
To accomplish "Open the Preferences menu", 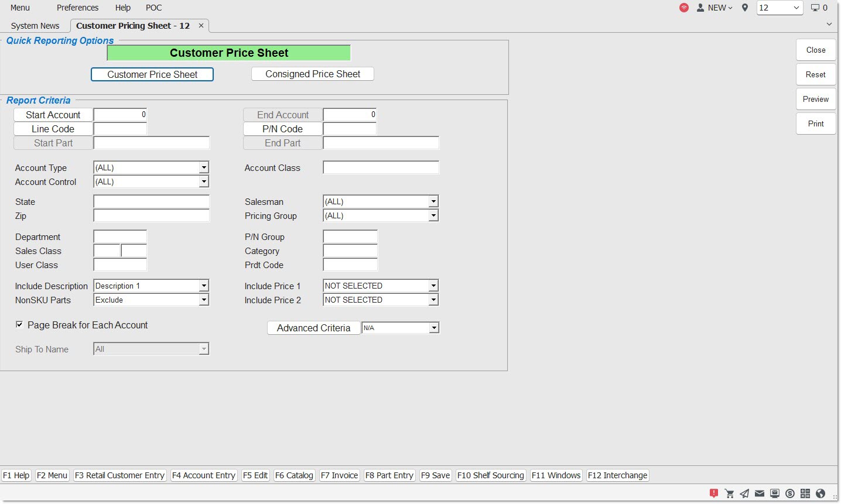I will pyautogui.click(x=77, y=8).
